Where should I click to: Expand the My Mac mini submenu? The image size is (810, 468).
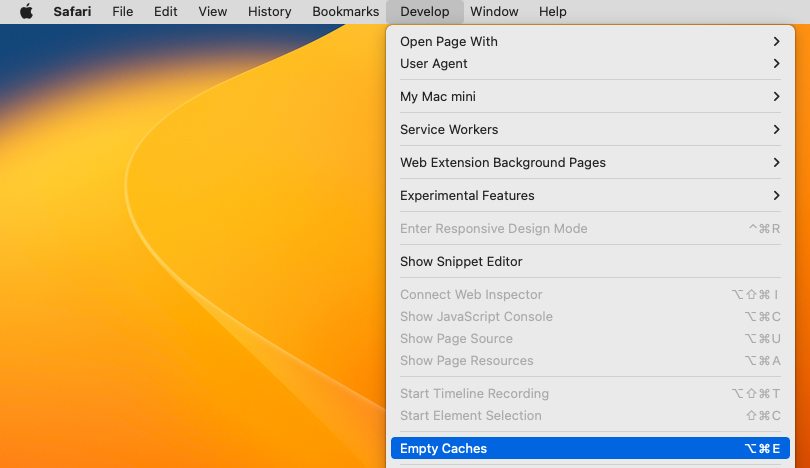(x=438, y=97)
